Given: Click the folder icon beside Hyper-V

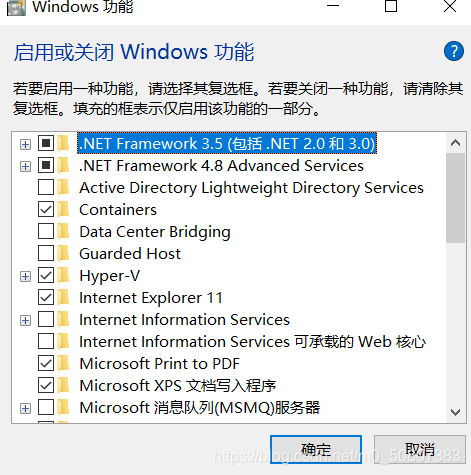Looking at the screenshot, I should pos(63,275).
